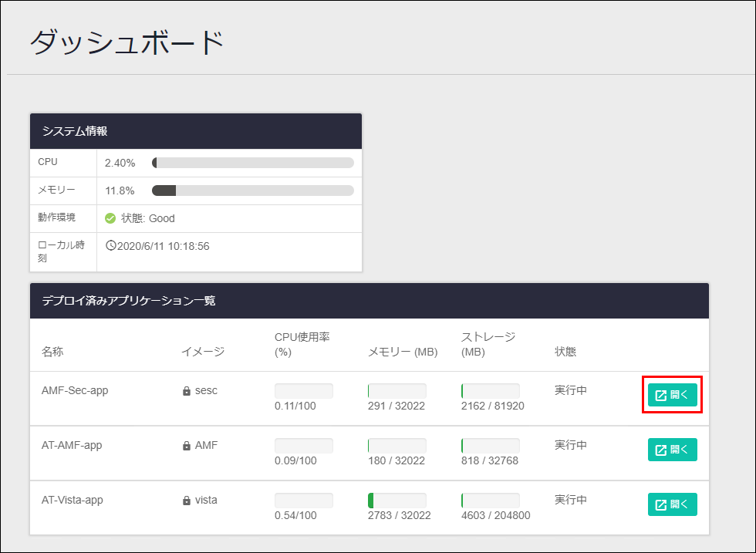Click the 4603 / 204800 storage value

495,515
